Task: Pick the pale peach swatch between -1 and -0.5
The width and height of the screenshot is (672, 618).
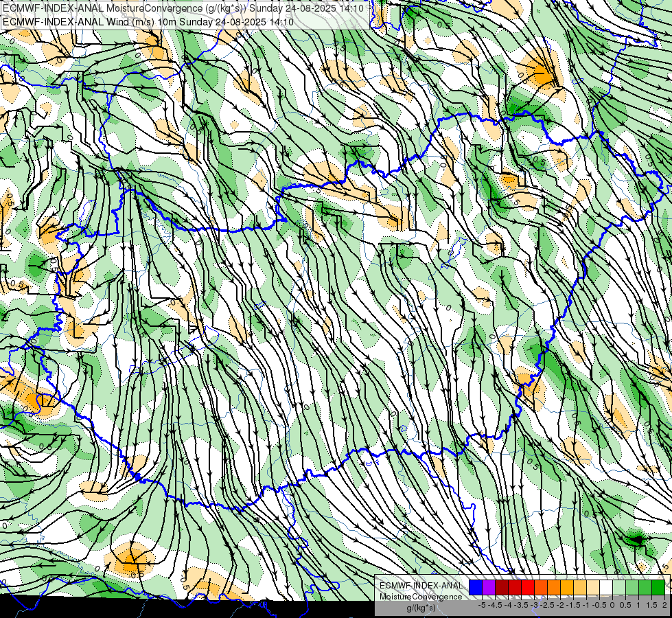Action: pyautogui.click(x=593, y=588)
